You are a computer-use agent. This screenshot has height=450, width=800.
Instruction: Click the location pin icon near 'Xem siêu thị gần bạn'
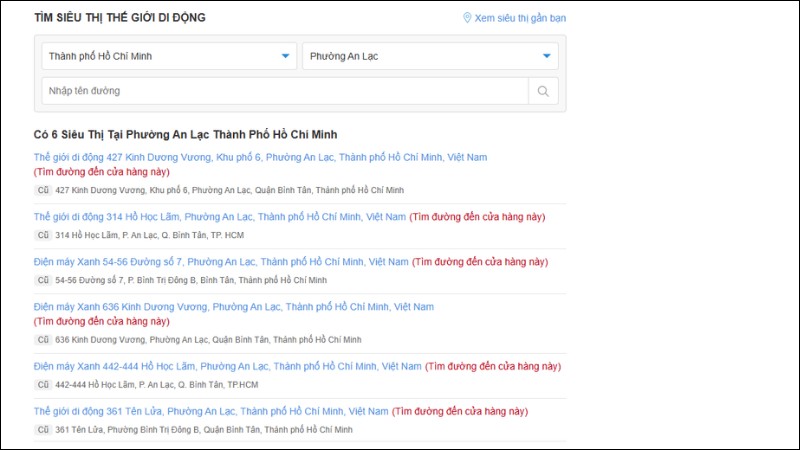pyautogui.click(x=467, y=18)
